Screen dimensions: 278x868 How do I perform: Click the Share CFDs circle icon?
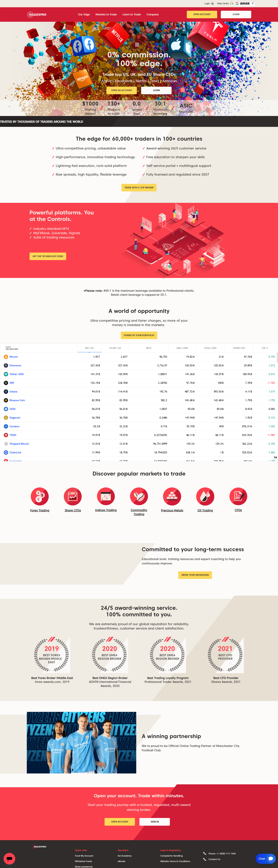coord(73,496)
